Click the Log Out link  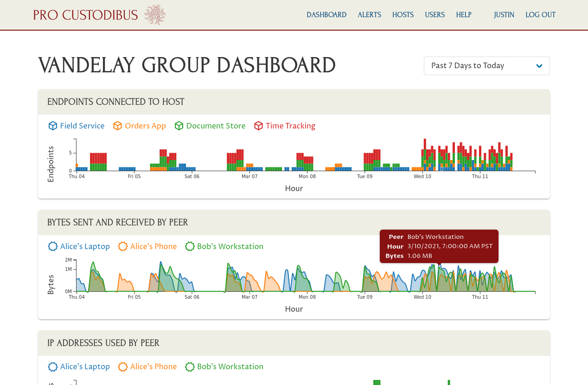point(541,15)
